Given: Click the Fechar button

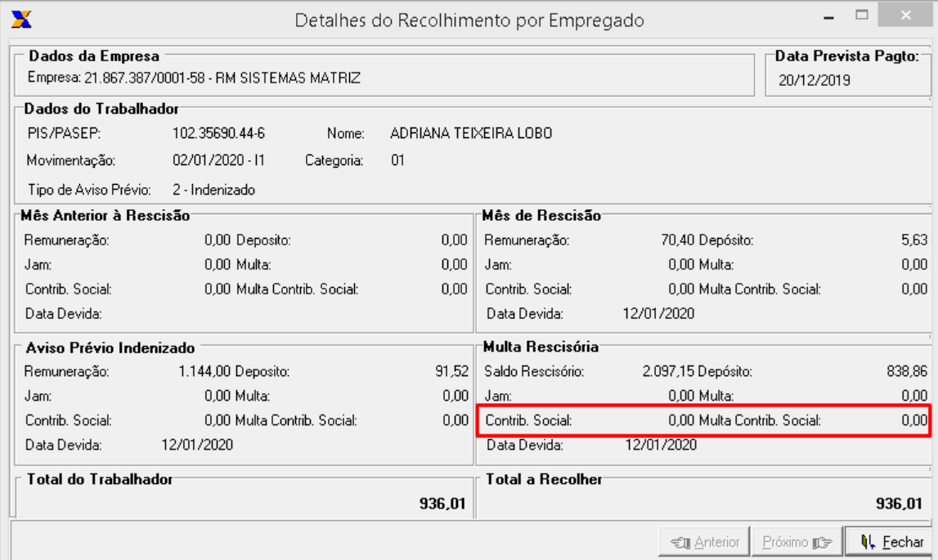Looking at the screenshot, I should (x=889, y=542).
